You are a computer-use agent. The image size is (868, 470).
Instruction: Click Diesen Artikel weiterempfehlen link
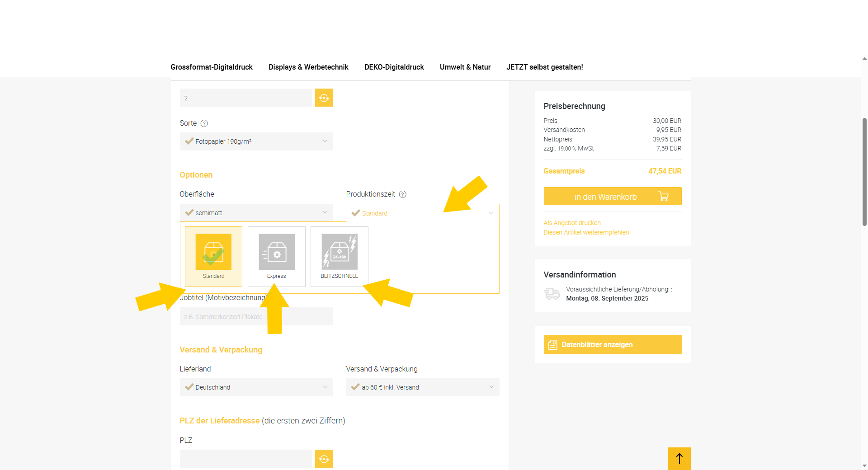click(x=586, y=232)
